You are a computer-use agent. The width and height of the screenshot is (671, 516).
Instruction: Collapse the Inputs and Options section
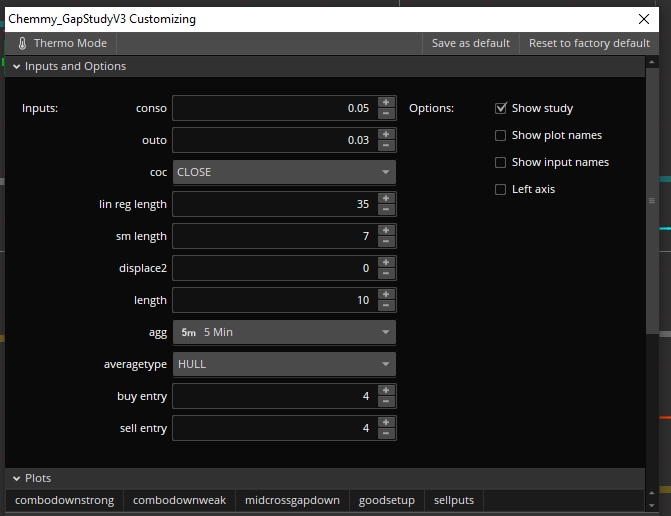pyautogui.click(x=16, y=67)
